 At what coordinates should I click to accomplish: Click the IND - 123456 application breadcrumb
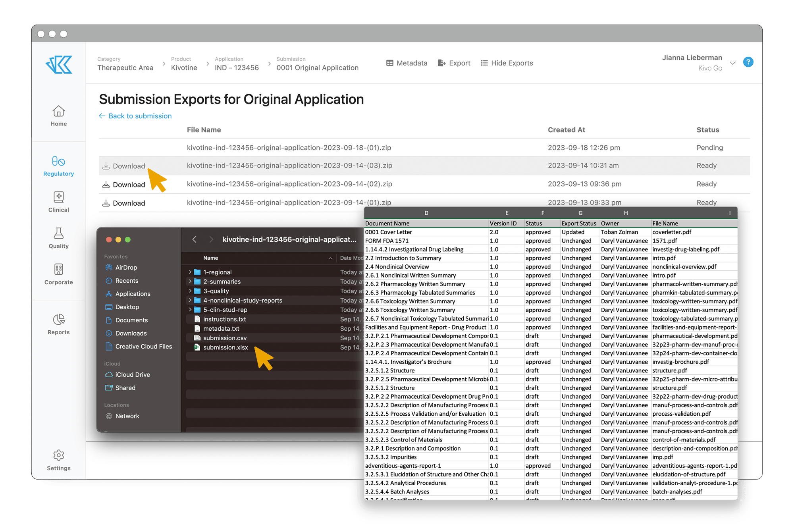point(237,68)
